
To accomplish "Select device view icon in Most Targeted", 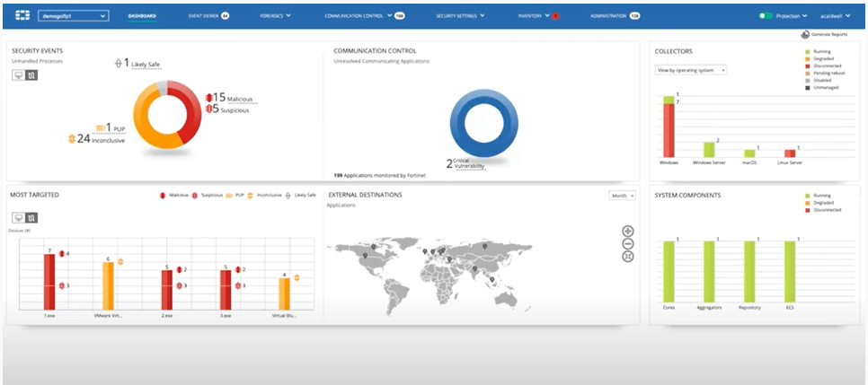I will [x=18, y=217].
